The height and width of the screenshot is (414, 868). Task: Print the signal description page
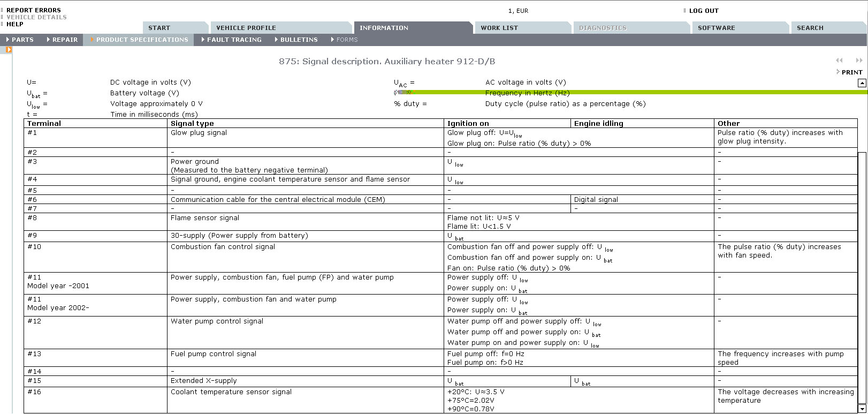pyautogui.click(x=851, y=72)
